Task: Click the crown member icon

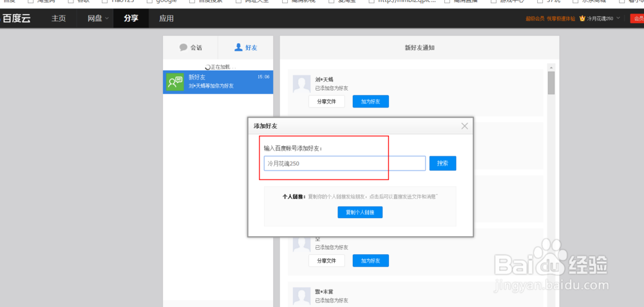Action: [x=582, y=19]
